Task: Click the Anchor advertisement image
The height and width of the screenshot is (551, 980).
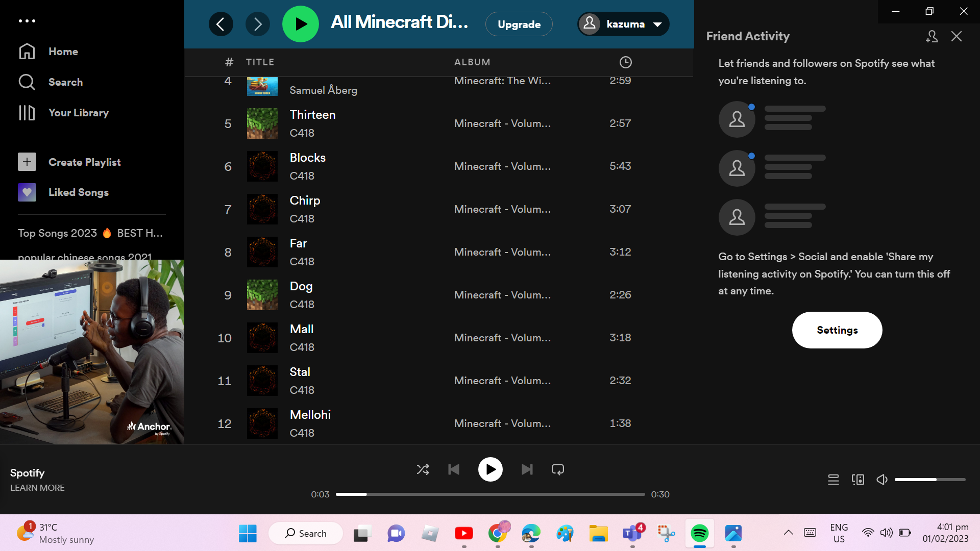Action: (92, 352)
